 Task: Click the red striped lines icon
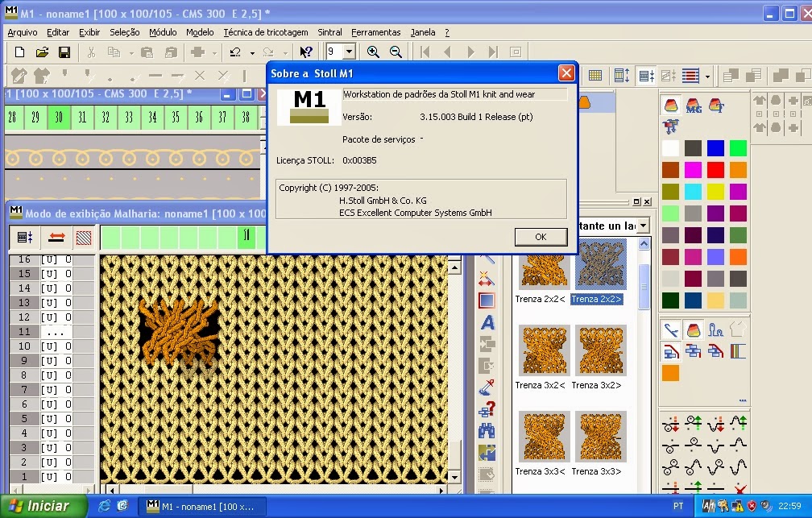tap(691, 76)
